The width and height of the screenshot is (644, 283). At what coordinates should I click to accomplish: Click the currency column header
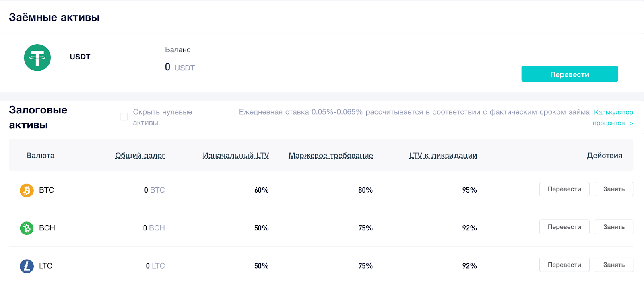40,156
